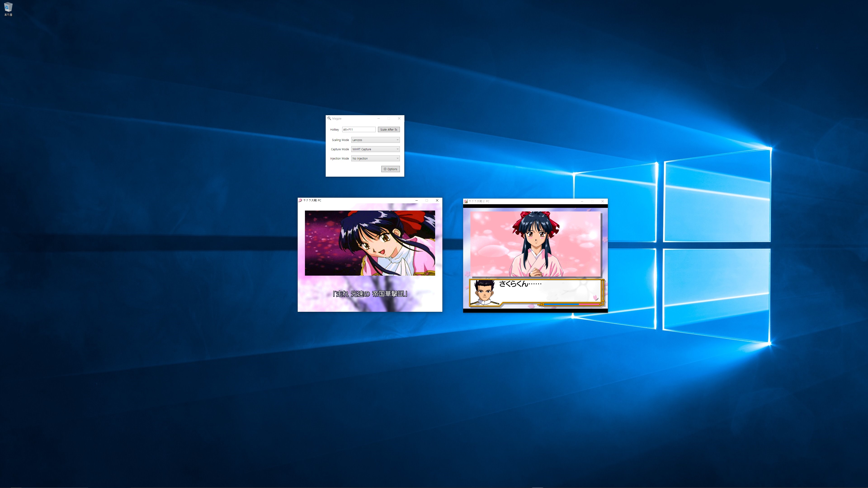
Task: Click the blue and red gauge bar under the dialogue
Action: (571, 304)
